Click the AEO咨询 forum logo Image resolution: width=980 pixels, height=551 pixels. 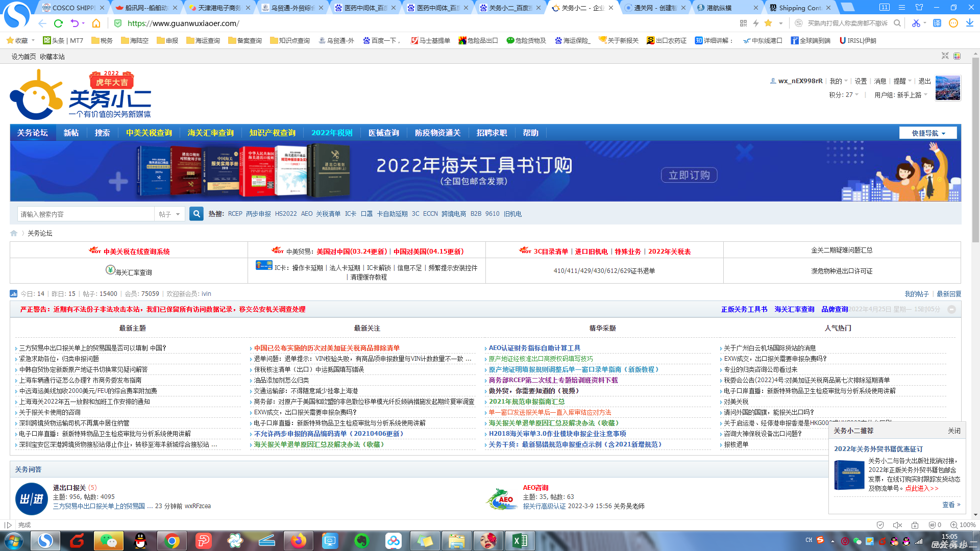(502, 498)
